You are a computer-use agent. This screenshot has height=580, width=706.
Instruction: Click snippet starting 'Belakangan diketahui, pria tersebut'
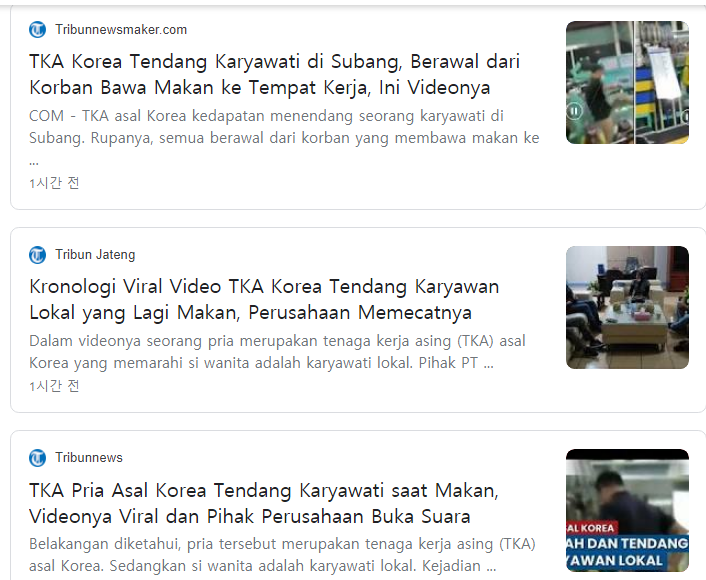(x=282, y=555)
